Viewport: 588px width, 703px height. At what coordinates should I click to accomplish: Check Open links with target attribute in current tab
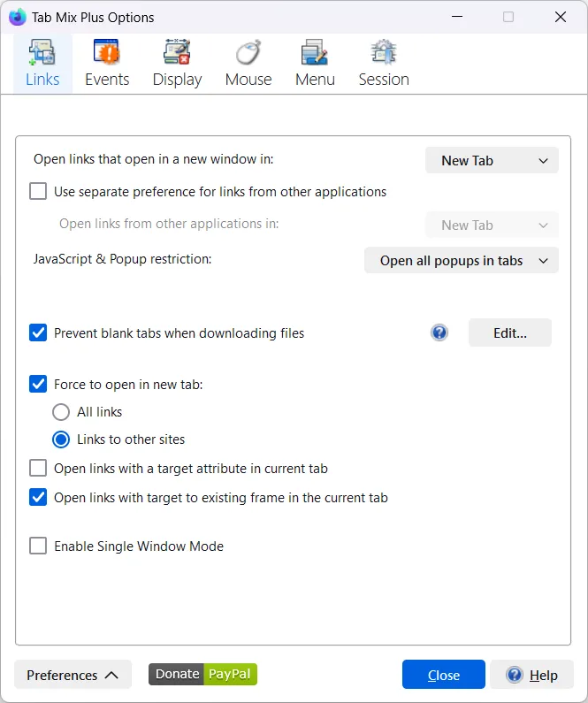click(38, 469)
